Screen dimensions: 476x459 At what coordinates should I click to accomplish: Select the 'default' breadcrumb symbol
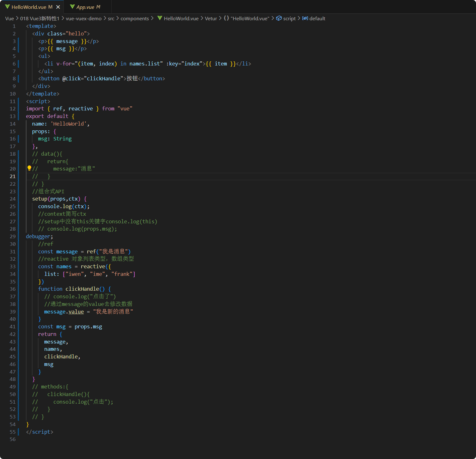tap(317, 19)
